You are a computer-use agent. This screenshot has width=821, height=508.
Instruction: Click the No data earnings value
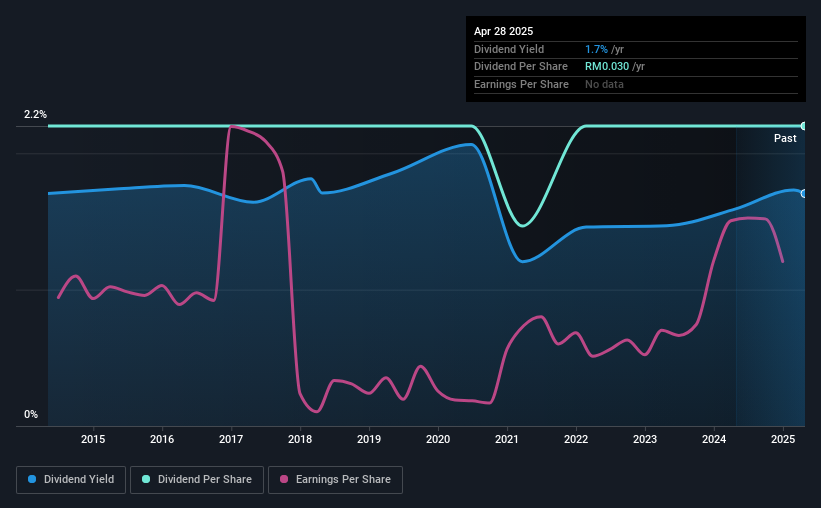pos(604,84)
